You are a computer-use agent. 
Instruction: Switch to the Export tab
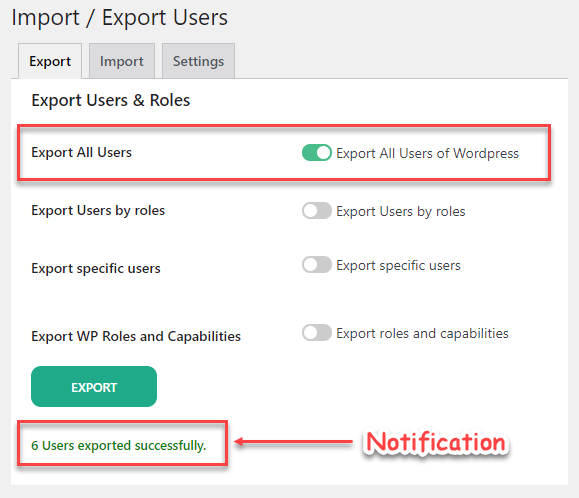coord(50,61)
